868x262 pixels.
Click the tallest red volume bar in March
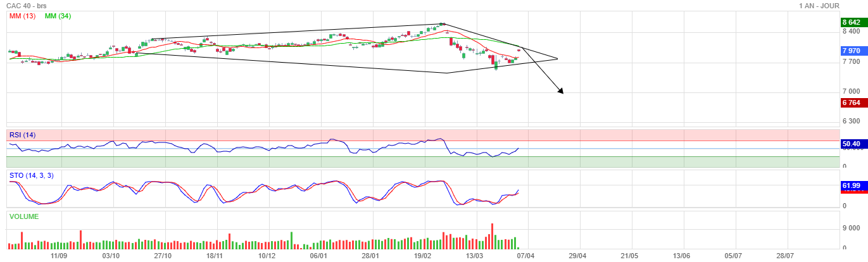(492, 235)
